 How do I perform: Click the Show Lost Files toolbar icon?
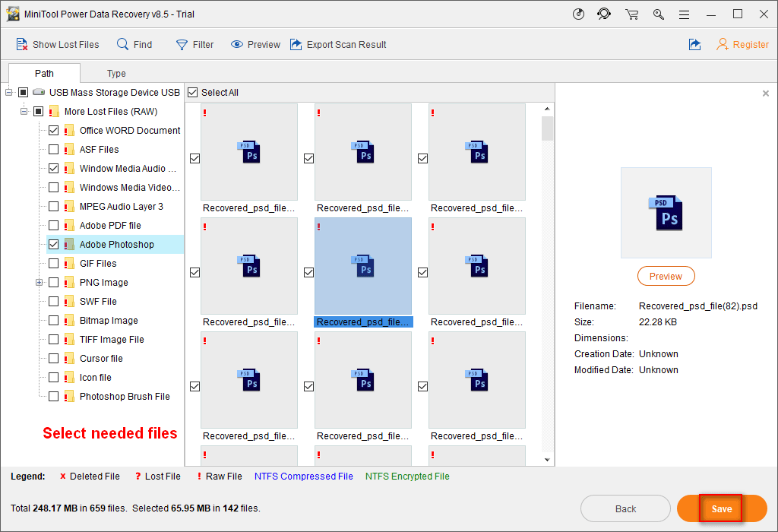click(22, 45)
